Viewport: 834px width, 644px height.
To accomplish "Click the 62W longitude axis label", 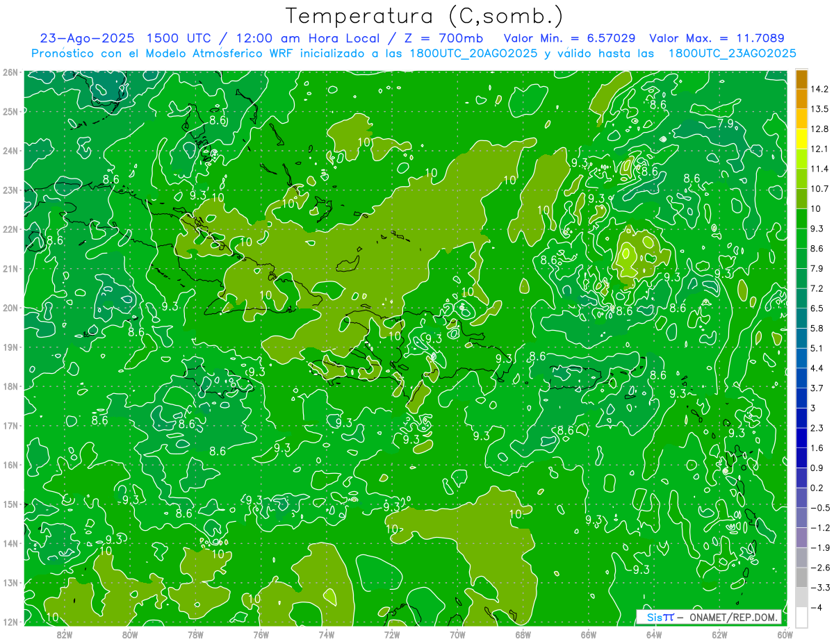I will 720,634.
